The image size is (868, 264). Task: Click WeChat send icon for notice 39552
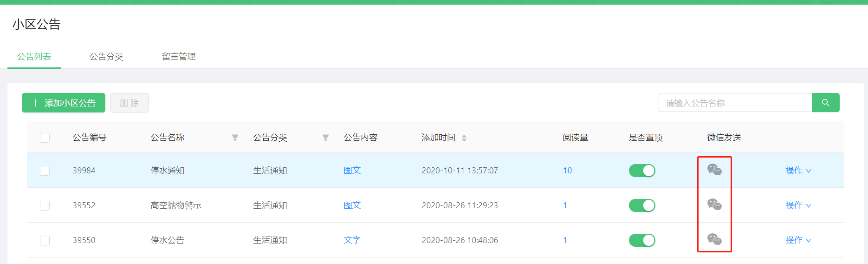[714, 205]
